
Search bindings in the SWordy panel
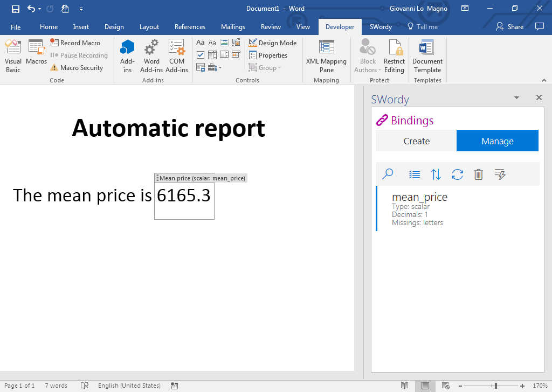(388, 174)
